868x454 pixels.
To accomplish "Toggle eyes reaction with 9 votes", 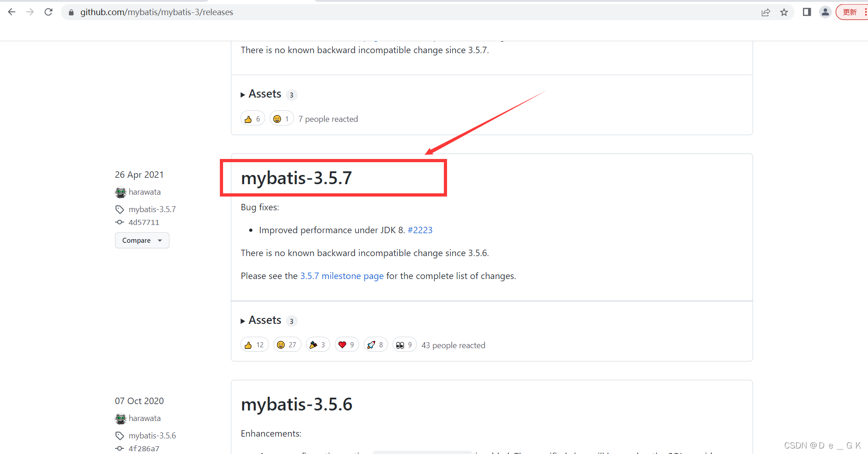I will coord(404,345).
